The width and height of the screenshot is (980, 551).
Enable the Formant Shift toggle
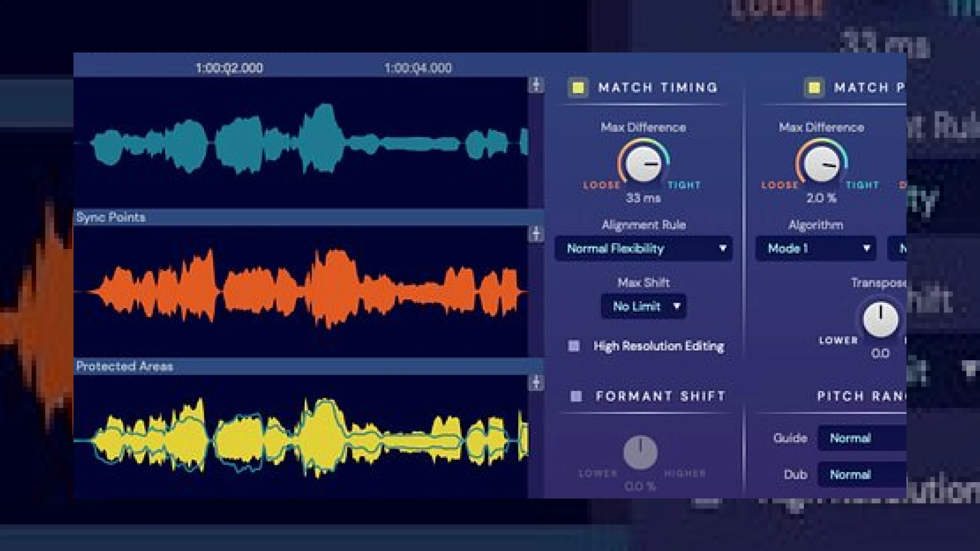576,396
